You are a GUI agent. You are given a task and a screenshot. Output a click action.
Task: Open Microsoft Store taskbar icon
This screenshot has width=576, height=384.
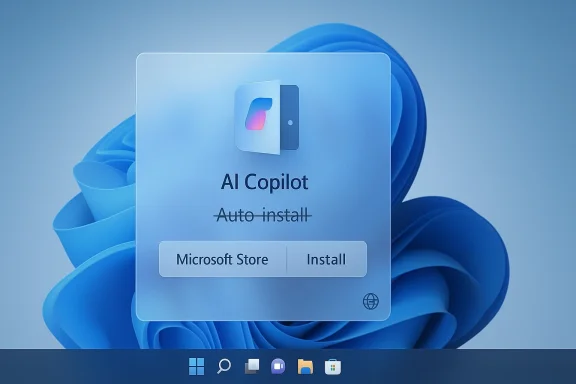333,366
